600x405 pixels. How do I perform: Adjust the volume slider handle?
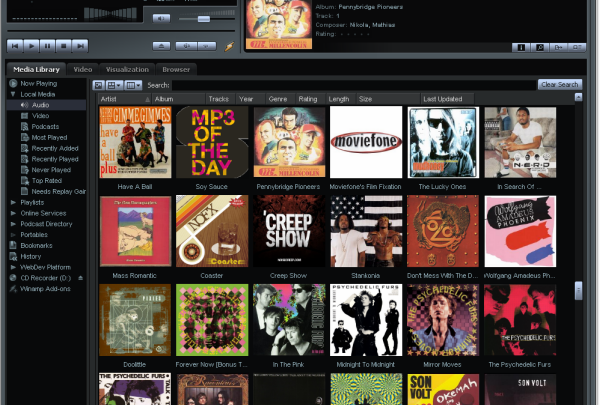tap(204, 18)
